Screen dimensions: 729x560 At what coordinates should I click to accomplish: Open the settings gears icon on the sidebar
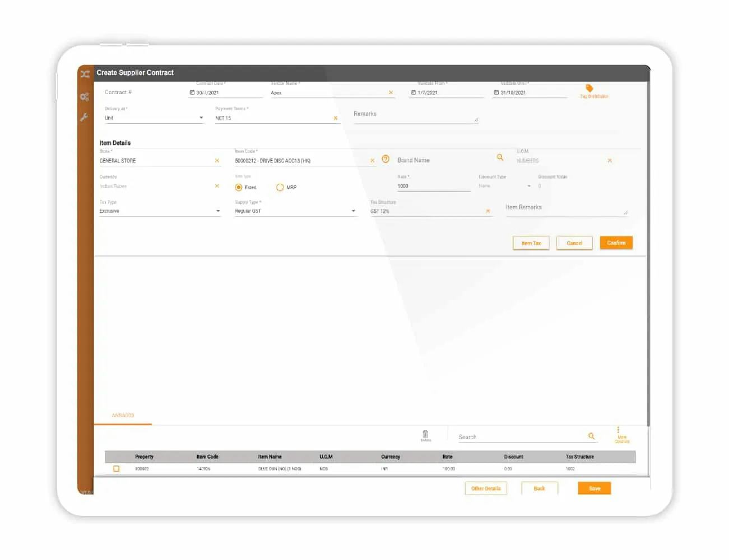(x=85, y=96)
